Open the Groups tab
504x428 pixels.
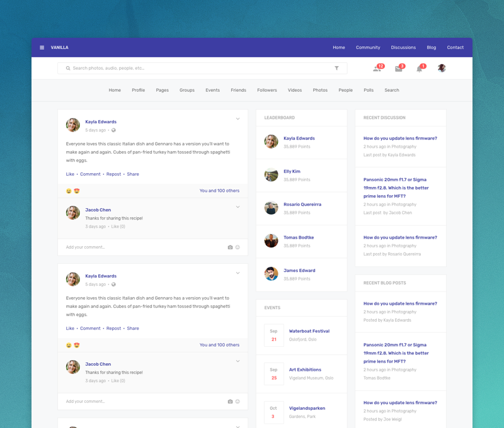click(x=186, y=90)
